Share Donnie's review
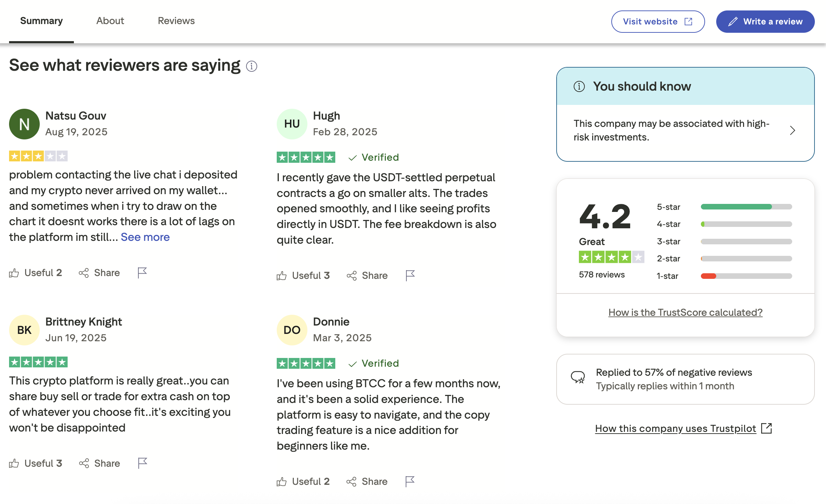The image size is (826, 504). point(367,481)
